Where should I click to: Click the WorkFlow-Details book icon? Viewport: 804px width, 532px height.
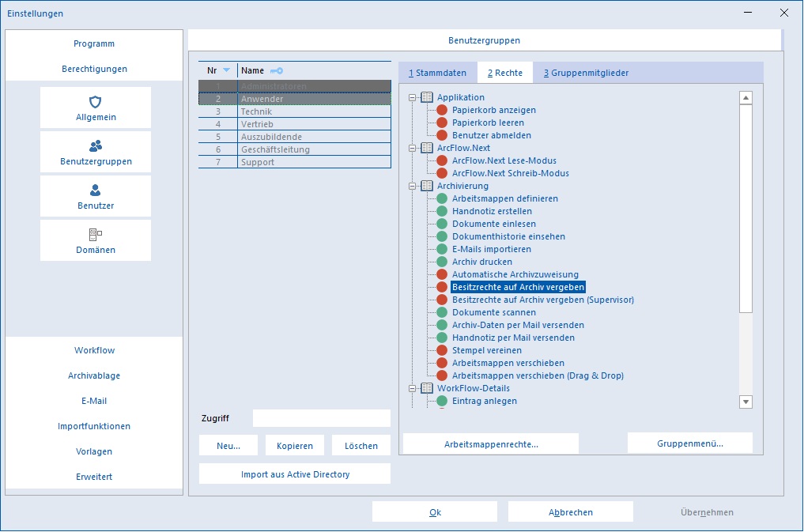coord(427,388)
